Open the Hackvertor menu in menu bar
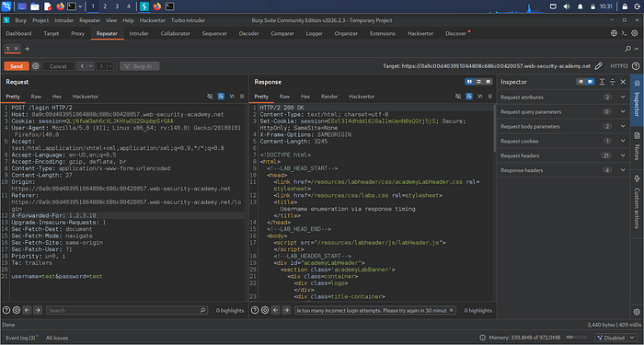The width and height of the screenshot is (644, 345). tap(153, 20)
